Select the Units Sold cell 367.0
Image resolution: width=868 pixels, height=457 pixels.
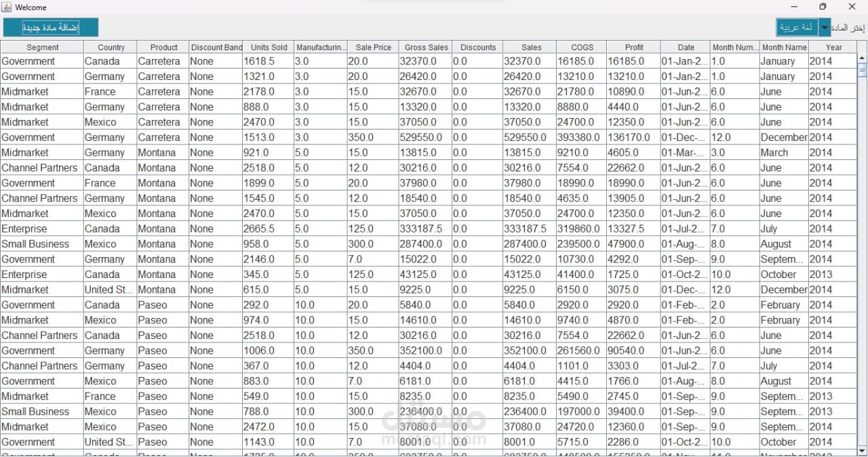tap(269, 365)
